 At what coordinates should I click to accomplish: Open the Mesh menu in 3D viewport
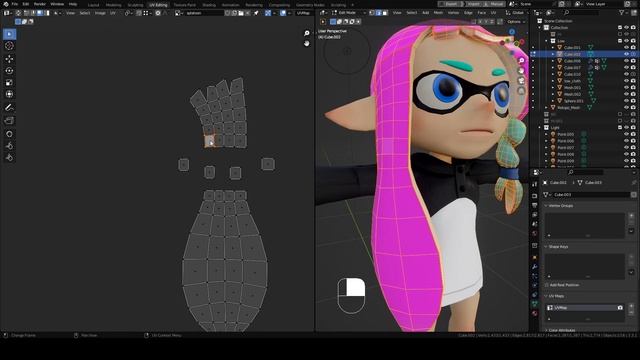438,13
